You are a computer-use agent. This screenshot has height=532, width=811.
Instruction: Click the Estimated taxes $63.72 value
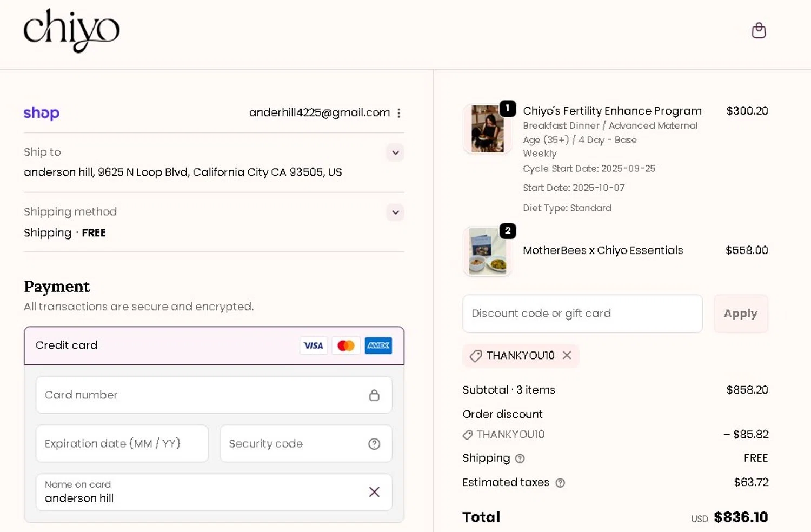point(751,482)
